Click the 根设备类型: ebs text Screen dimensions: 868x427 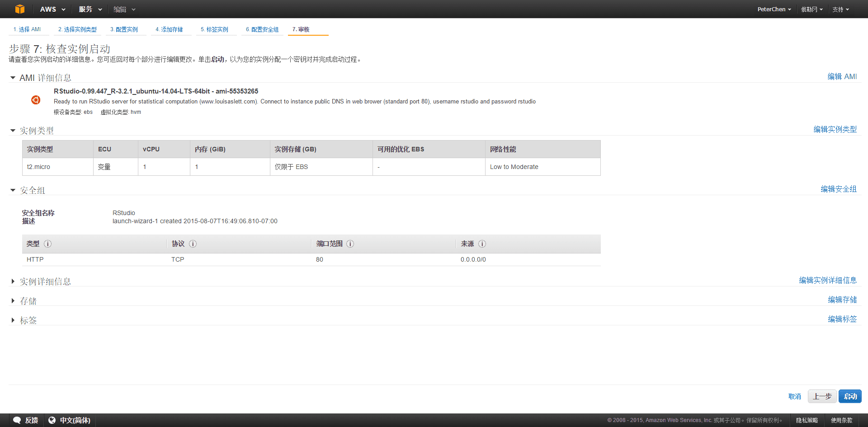click(x=73, y=112)
